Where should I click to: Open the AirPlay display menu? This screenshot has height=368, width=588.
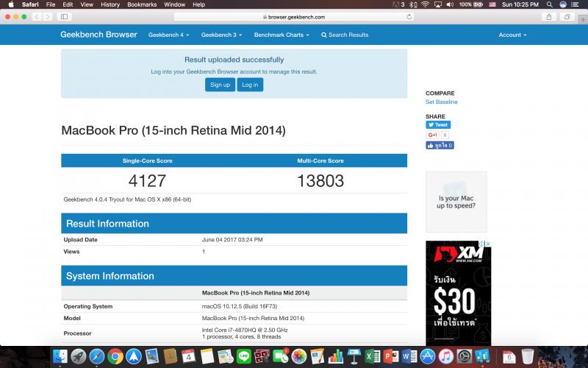pos(437,4)
